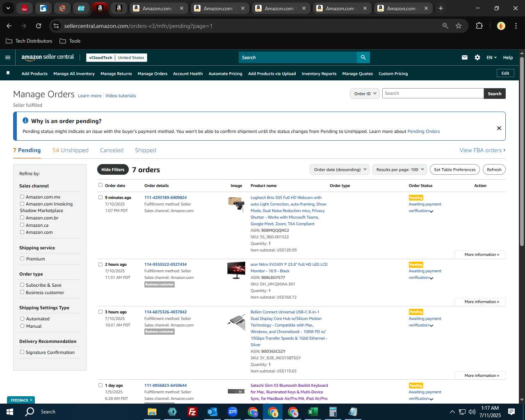Image resolution: width=525 pixels, height=420 pixels.
Task: Expand More information for Belkin hub order
Action: coord(480,376)
